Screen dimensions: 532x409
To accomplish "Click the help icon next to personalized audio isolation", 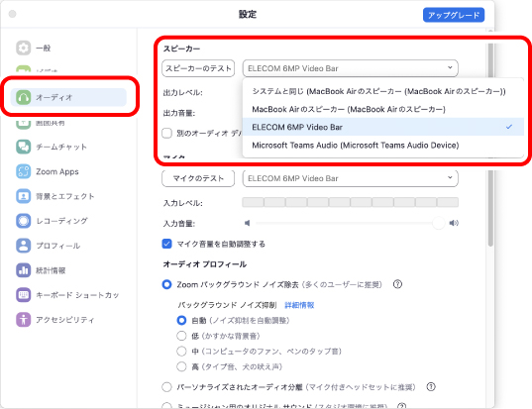I will [x=431, y=386].
